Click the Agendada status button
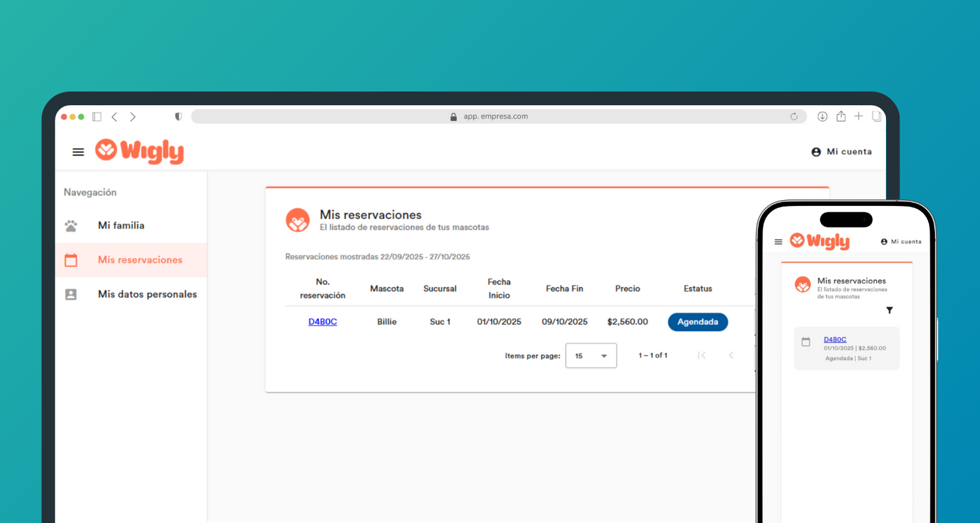Image resolution: width=980 pixels, height=523 pixels. tap(697, 322)
